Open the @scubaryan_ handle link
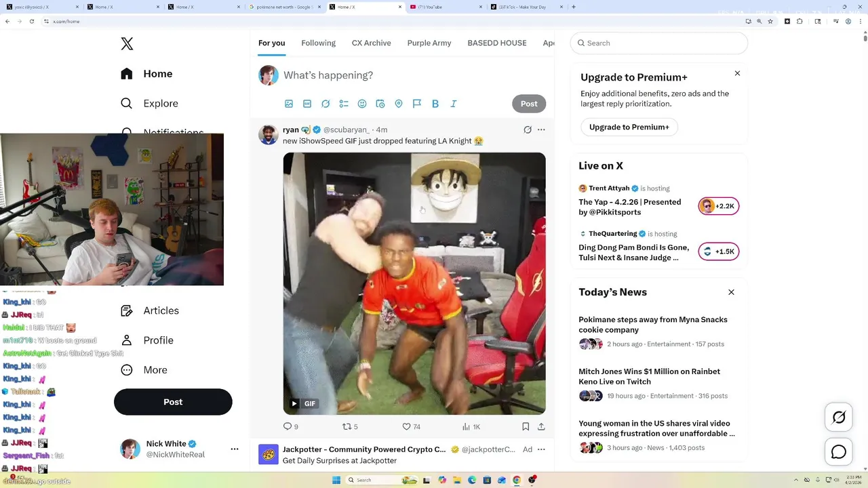 pyautogui.click(x=346, y=129)
